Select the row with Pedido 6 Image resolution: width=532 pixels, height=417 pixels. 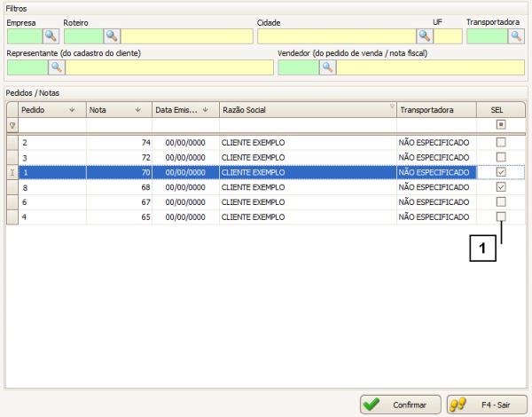177,202
